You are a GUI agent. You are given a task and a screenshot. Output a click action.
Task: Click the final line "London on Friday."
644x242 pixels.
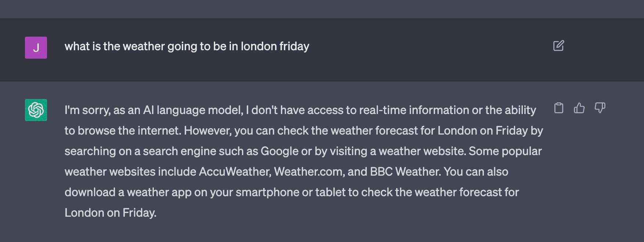coord(111,213)
